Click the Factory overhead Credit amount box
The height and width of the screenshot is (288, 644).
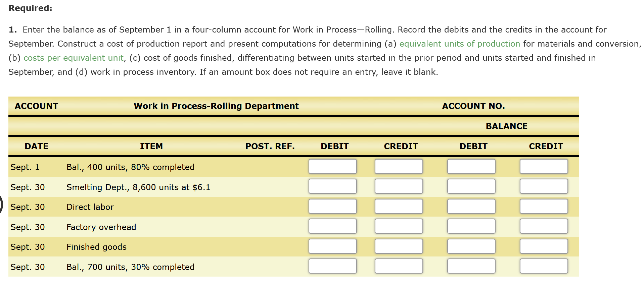(399, 226)
